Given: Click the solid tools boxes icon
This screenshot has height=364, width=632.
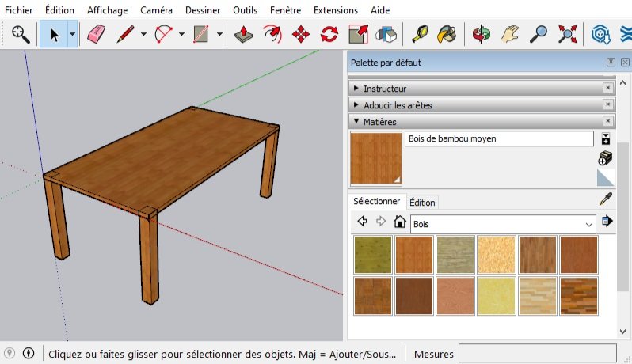Looking at the screenshot, I should coord(386,34).
